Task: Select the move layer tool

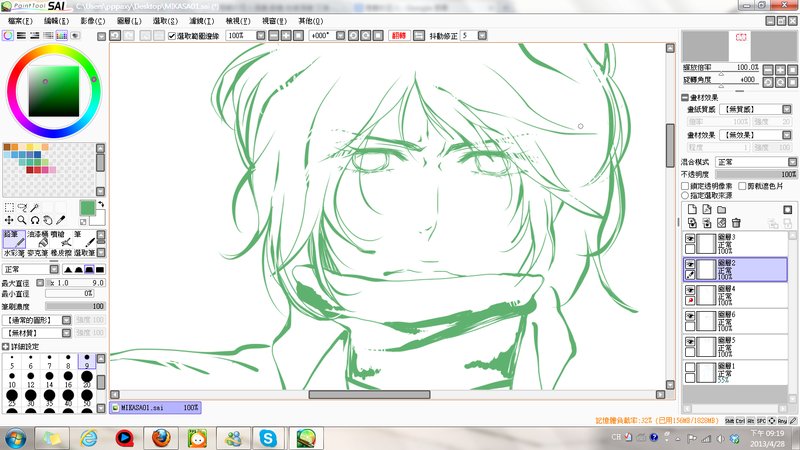Action: (9, 220)
